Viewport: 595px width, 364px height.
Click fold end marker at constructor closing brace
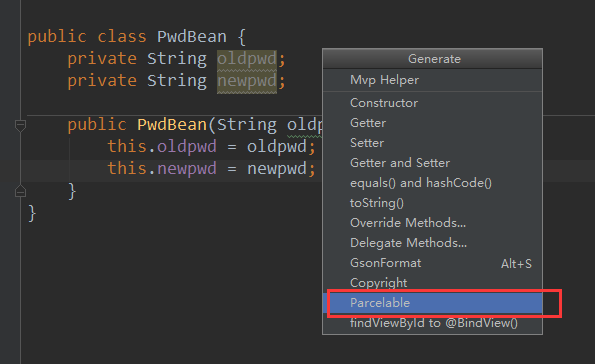pyautogui.click(x=20, y=191)
